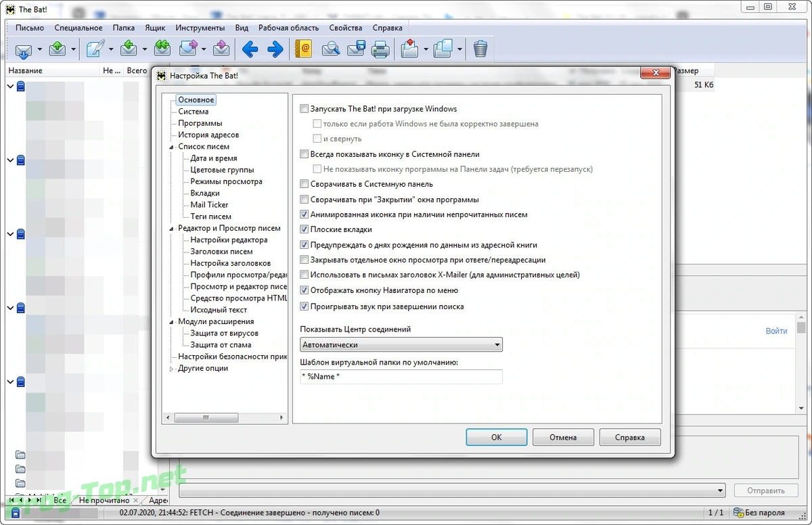Viewport: 812px width, 525px height.
Task: Uncheck Предупреждать о днях рождения checkbox
Action: point(304,245)
